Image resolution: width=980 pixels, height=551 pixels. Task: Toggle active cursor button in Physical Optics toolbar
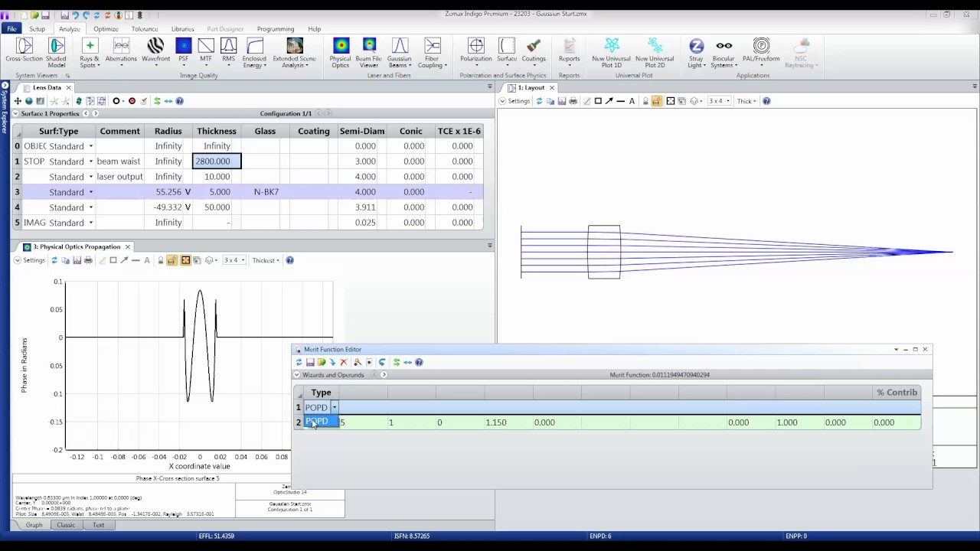coord(185,260)
